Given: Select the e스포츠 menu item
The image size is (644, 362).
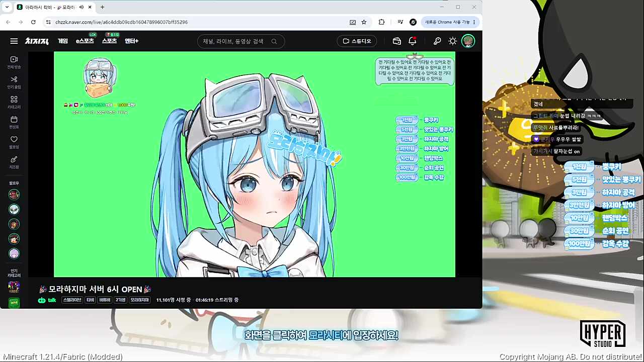Looking at the screenshot, I should tap(85, 41).
